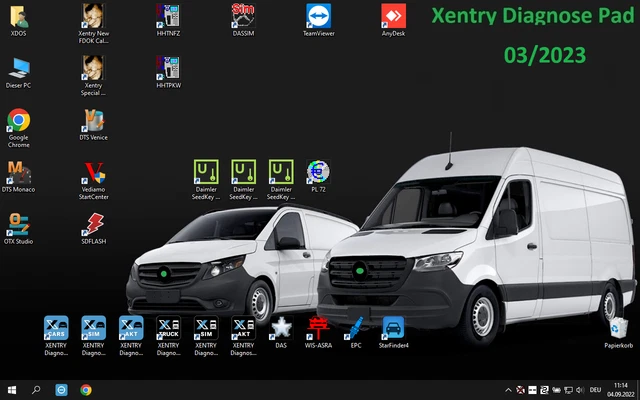
Task: Open AnyDesk from the desktop
Action: [x=393, y=20]
